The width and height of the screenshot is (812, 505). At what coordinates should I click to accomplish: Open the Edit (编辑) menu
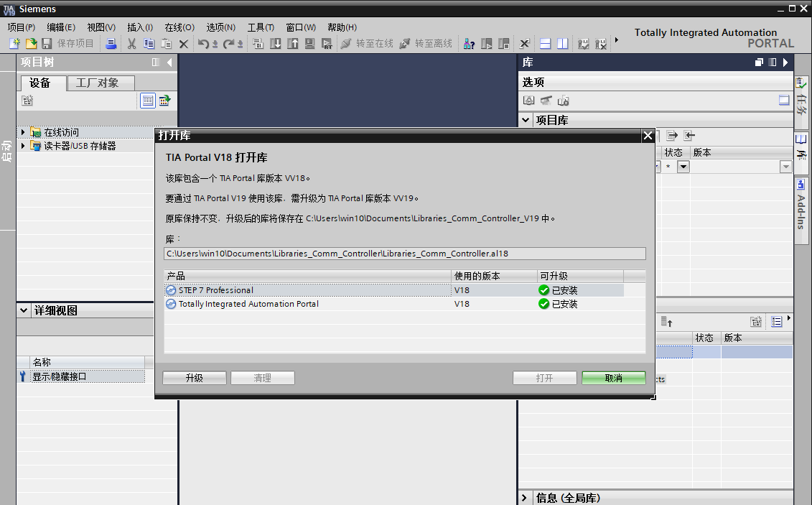[61, 27]
